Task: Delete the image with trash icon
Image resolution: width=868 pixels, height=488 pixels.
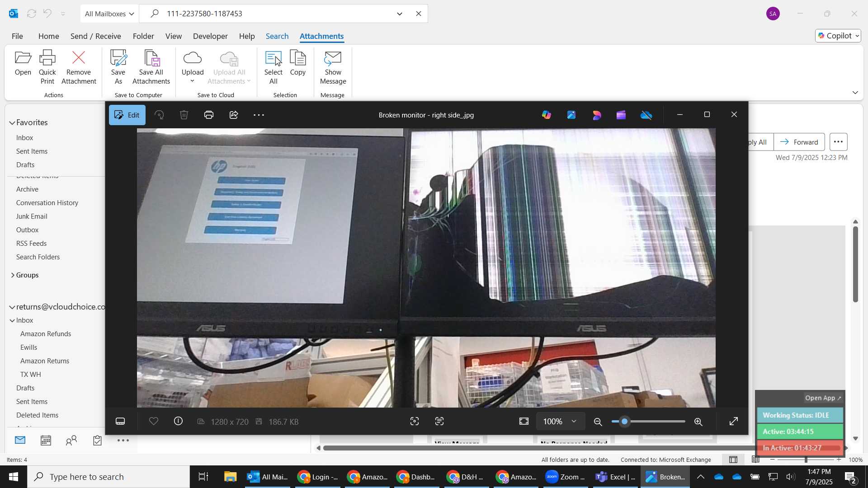Action: (x=184, y=115)
